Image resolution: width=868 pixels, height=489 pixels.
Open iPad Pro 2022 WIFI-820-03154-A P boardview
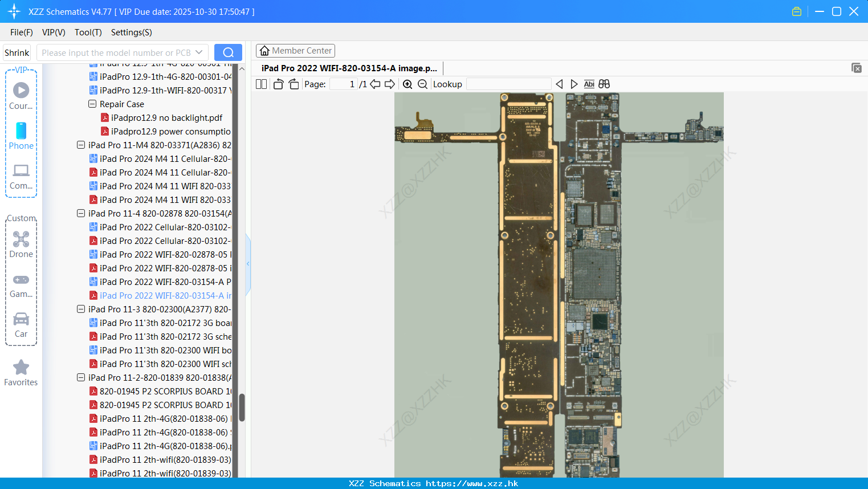160,282
